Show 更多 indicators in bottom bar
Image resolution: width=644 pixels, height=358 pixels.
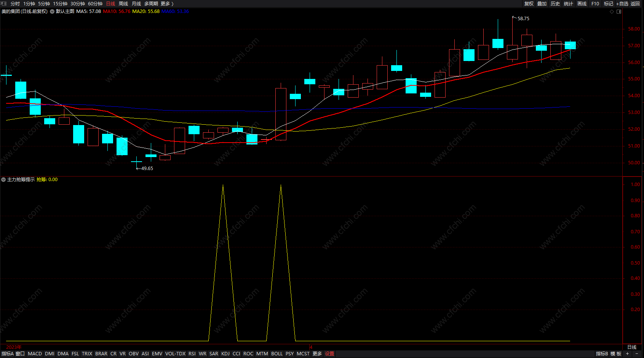317,354
